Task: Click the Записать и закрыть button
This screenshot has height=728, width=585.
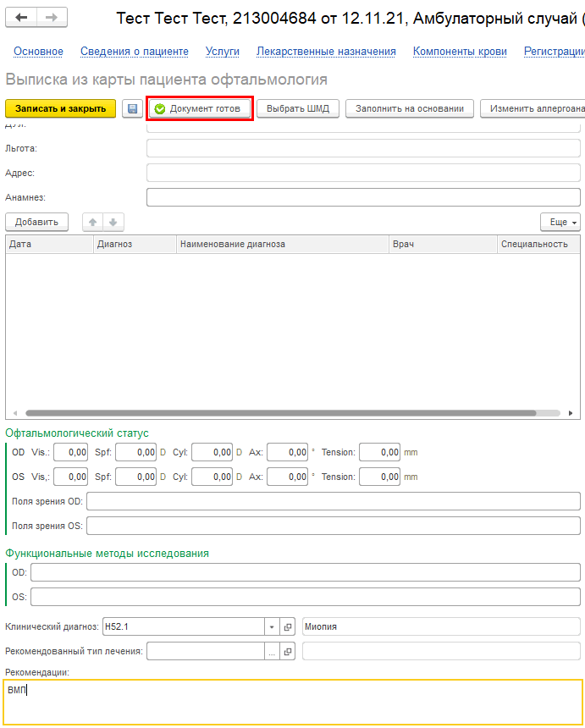Action: 60,108
